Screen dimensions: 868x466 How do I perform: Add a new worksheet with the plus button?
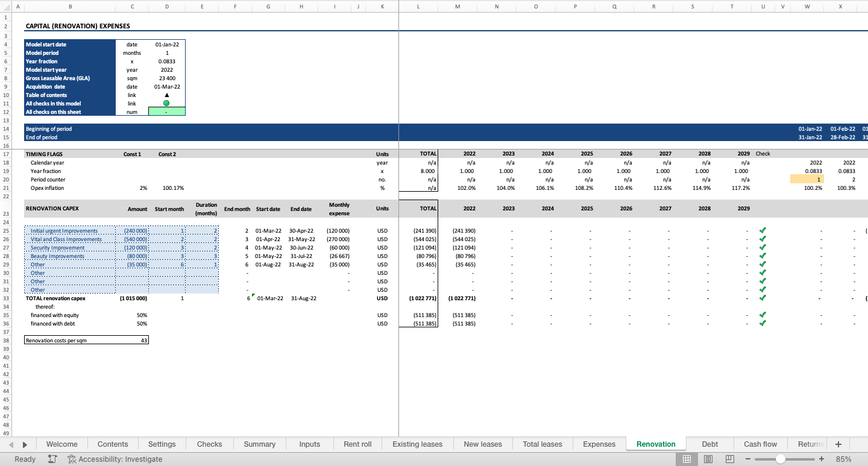[838, 444]
